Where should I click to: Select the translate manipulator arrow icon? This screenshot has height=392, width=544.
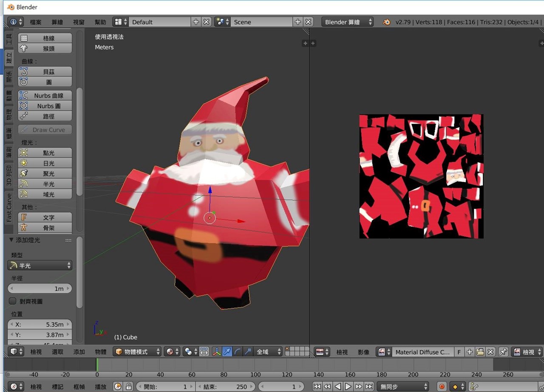227,352
